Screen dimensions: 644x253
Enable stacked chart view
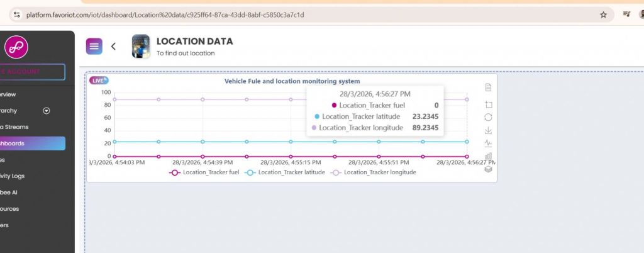[488, 169]
